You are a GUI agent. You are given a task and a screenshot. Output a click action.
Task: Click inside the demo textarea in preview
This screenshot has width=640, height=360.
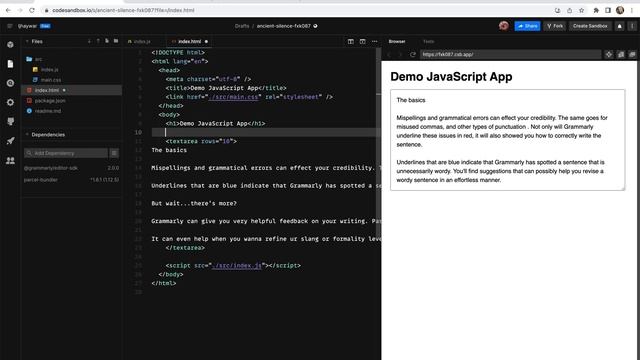point(507,140)
